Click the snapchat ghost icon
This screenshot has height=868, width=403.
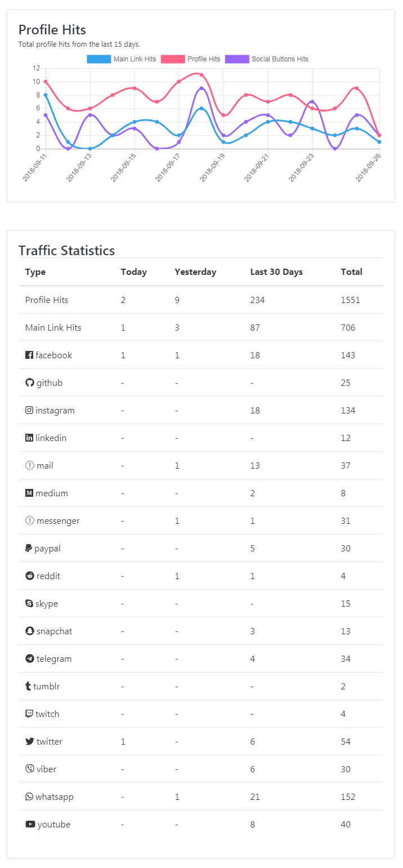pyautogui.click(x=29, y=630)
